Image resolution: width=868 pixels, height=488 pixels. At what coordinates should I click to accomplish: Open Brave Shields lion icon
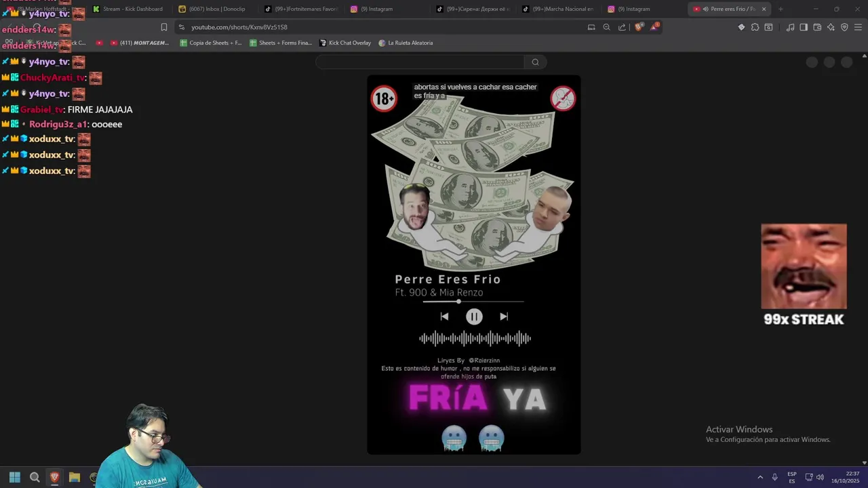tap(639, 27)
